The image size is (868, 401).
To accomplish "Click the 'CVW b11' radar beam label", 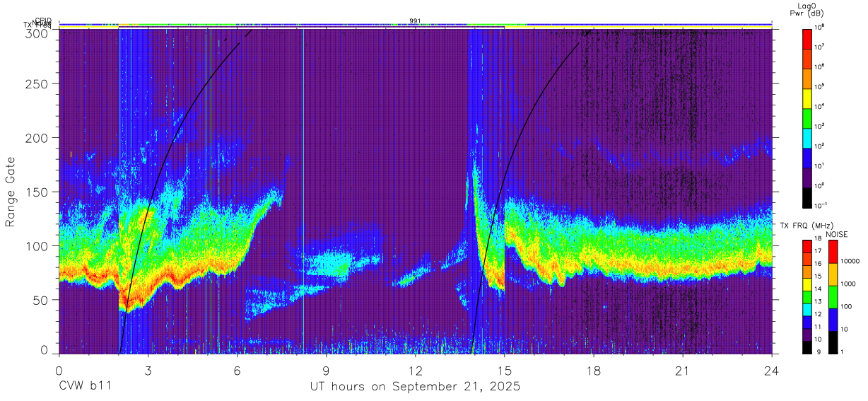I will pyautogui.click(x=84, y=386).
